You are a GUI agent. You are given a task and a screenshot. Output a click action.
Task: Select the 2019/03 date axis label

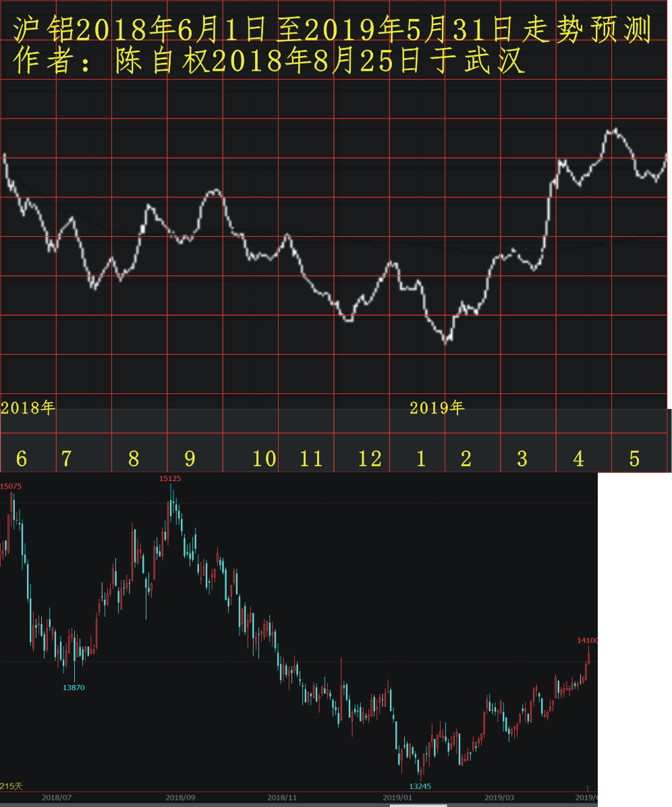tap(499, 797)
